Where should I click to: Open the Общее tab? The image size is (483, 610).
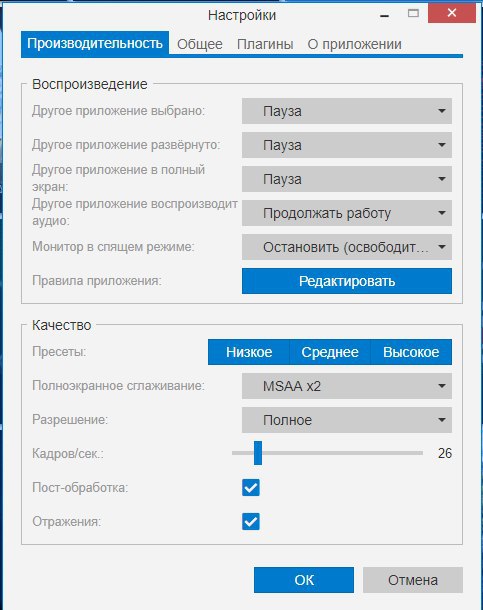[200, 44]
